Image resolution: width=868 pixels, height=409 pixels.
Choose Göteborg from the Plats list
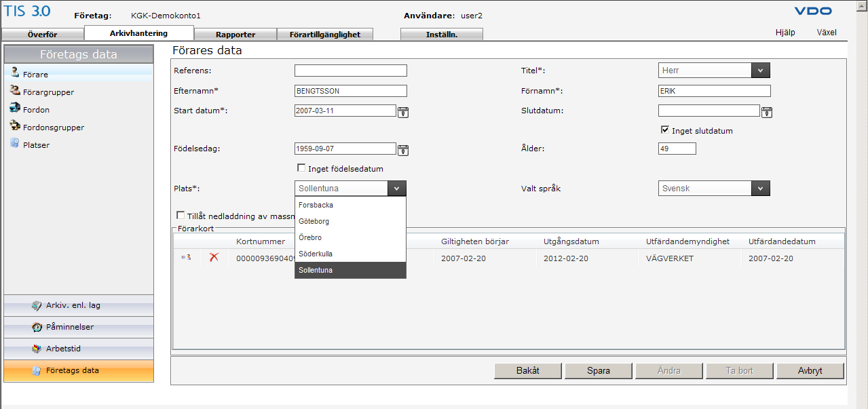click(x=350, y=221)
